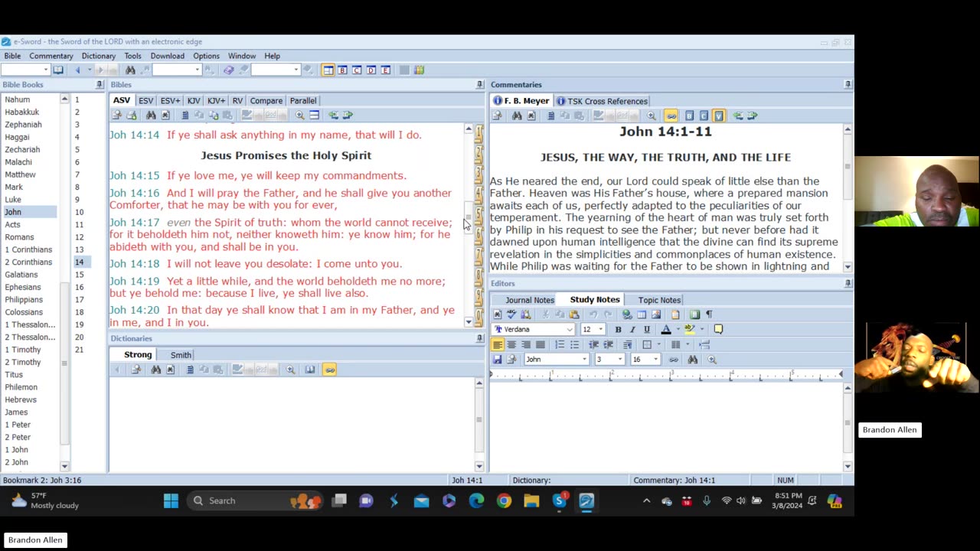Switch to the TSK Cross References tab
Viewport: 980px width, 551px height.
pos(602,101)
